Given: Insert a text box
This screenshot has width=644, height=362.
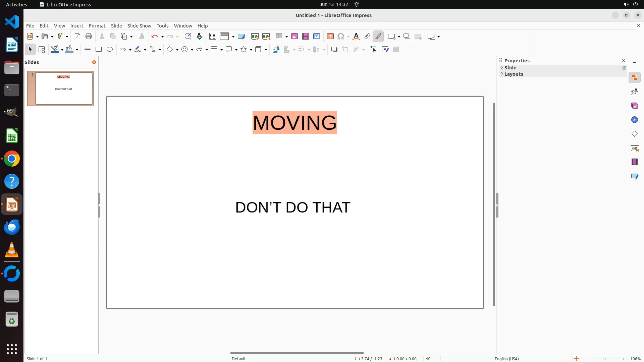Looking at the screenshot, I should (x=330, y=37).
